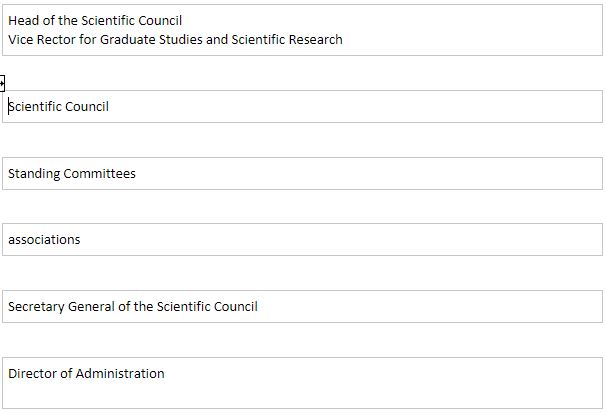
Task: Place cursor in the word 'associations'
Action: coord(44,240)
